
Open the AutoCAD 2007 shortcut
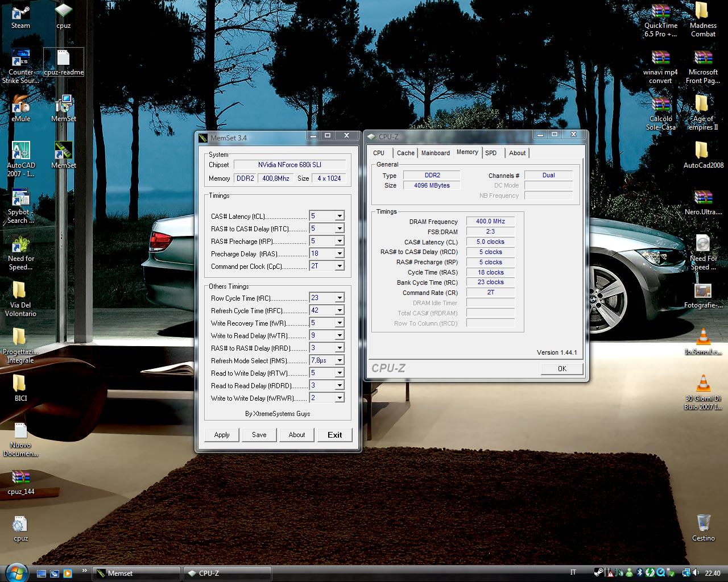21,159
